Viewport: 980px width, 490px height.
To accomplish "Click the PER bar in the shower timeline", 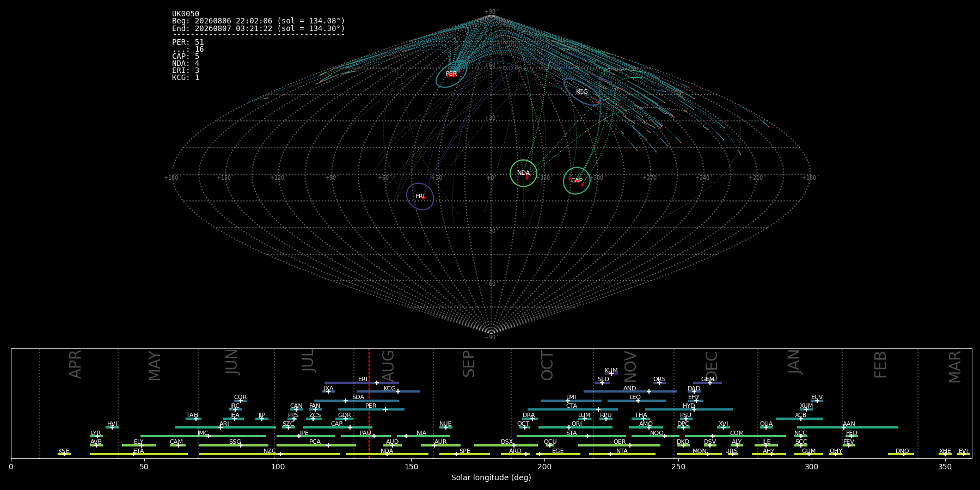I will click(x=371, y=409).
